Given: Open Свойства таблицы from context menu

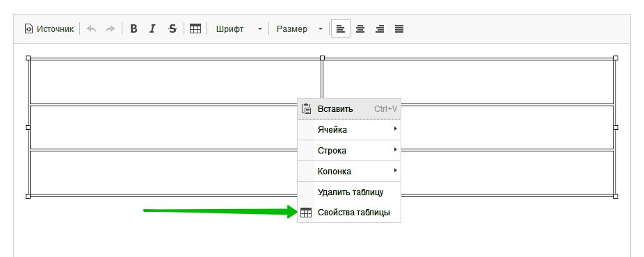Looking at the screenshot, I should (x=349, y=213).
